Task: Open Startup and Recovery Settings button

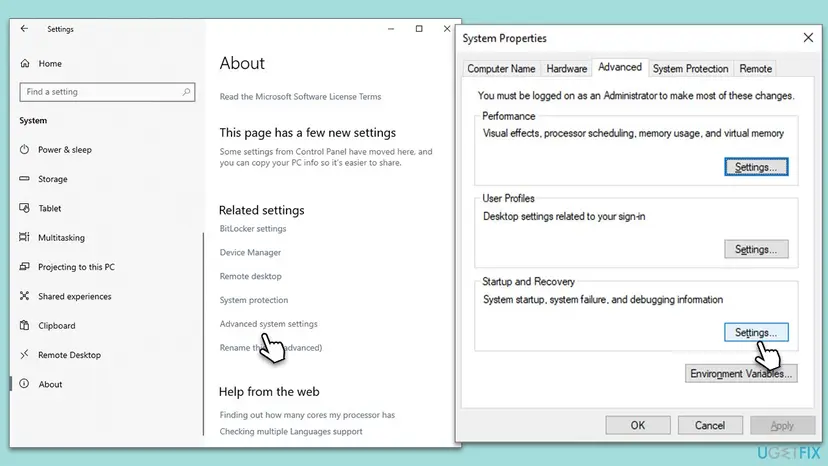Action: click(756, 332)
